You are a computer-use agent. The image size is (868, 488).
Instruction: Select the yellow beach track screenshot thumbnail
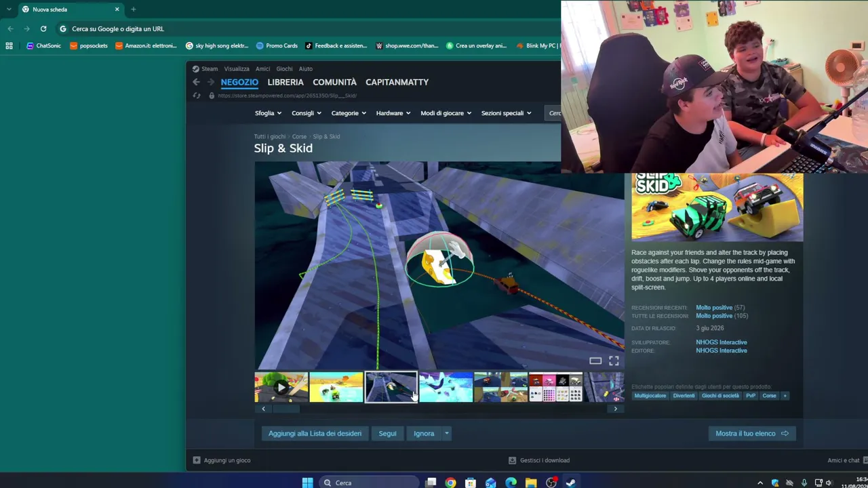click(336, 387)
